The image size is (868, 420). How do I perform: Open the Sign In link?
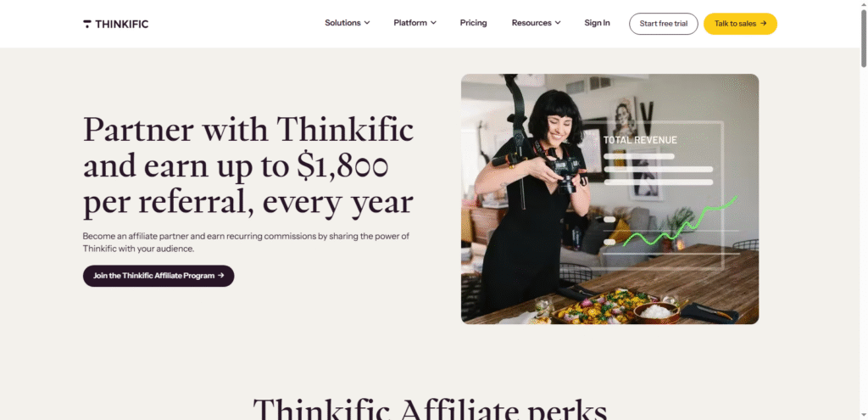coord(597,23)
